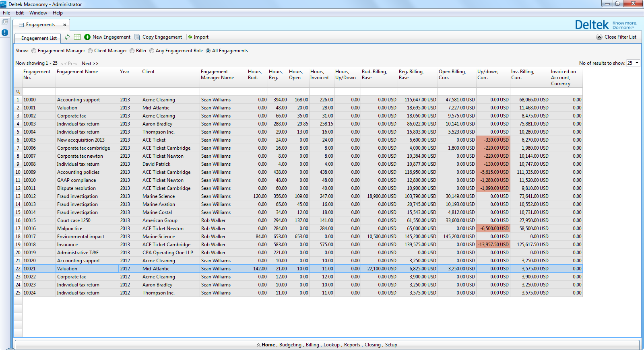Click the green plus New Engagement icon
Screen dimensions: 644x350
click(x=87, y=37)
